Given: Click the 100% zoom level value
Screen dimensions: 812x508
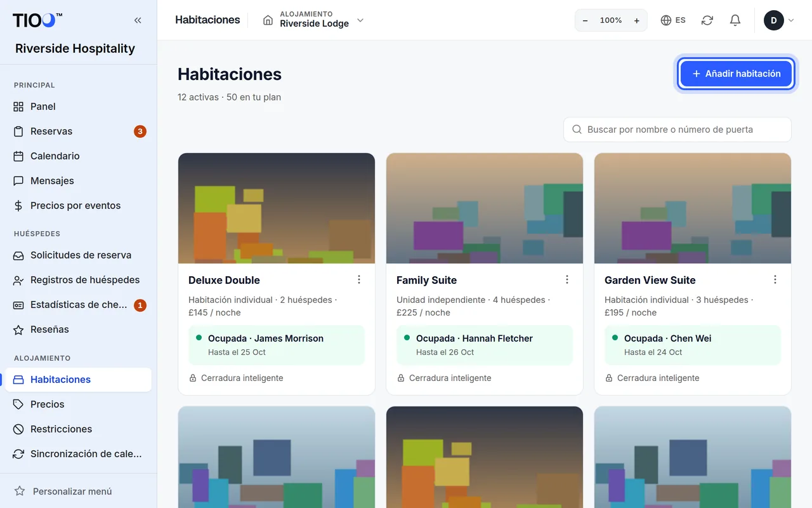Looking at the screenshot, I should (611, 20).
